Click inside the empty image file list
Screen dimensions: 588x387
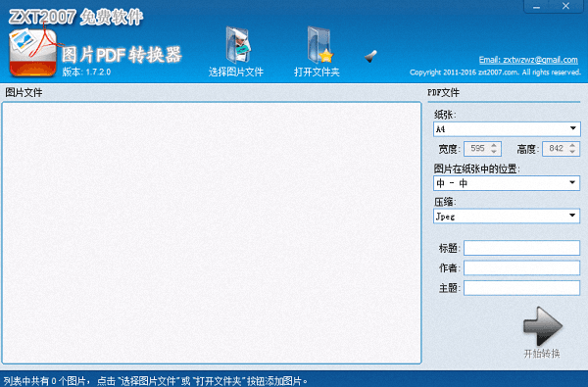[x=212, y=232]
